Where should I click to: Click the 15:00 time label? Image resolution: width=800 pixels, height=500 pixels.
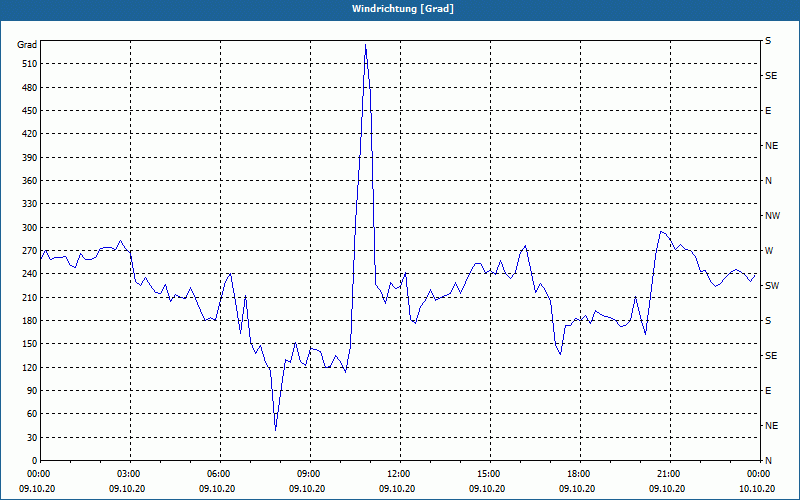490,474
